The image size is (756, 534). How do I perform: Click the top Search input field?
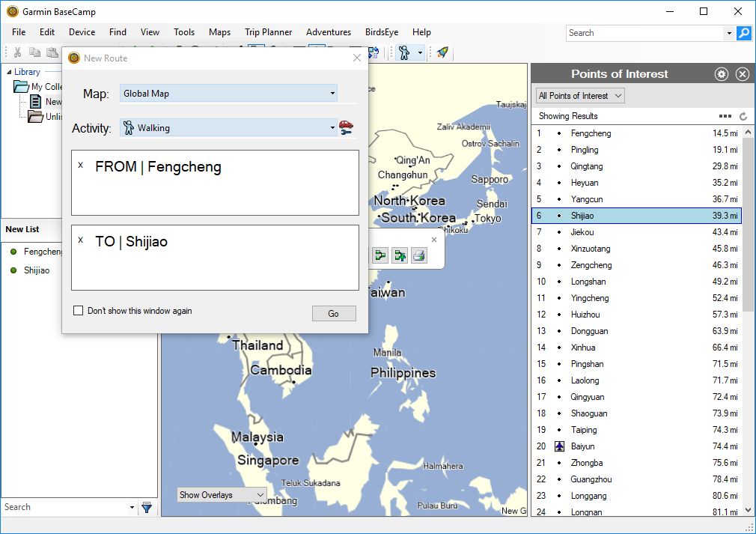tap(645, 33)
